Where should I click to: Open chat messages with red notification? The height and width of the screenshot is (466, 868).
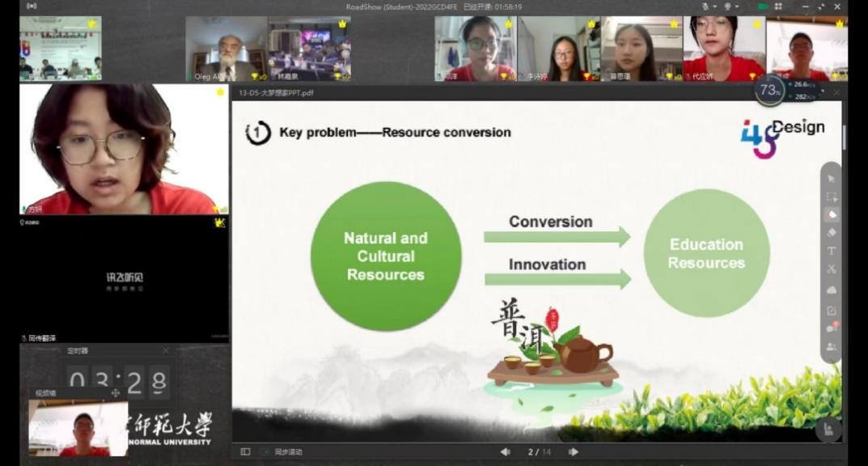click(831, 328)
